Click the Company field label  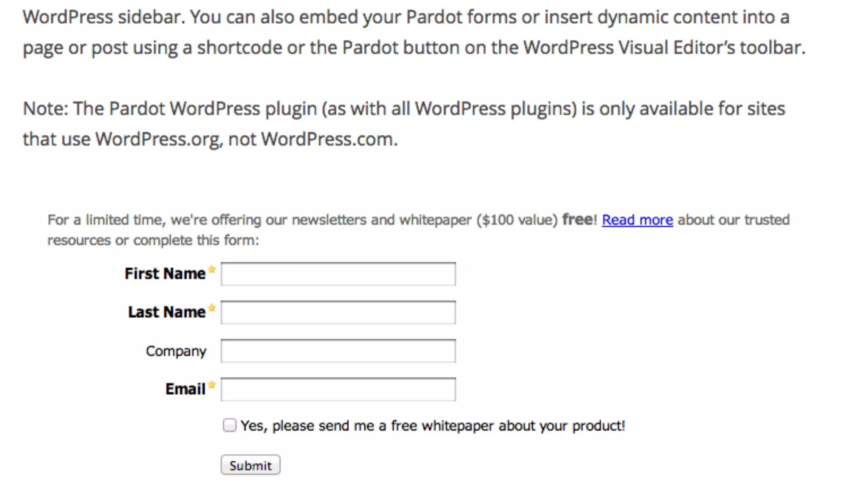click(176, 351)
